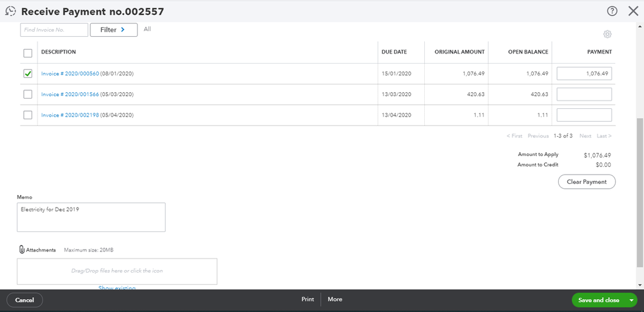Open table settings gear icon
Screen dimensions: 644x312
pos(607,34)
